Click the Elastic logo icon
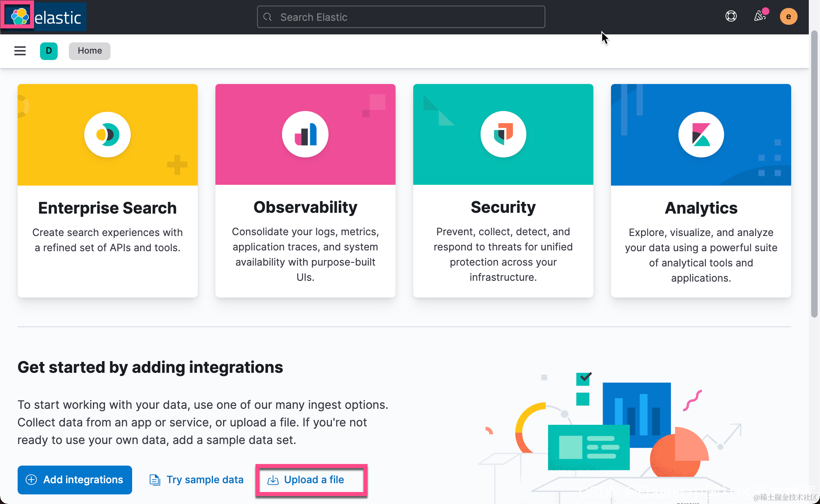The image size is (820, 504). pos(19,17)
